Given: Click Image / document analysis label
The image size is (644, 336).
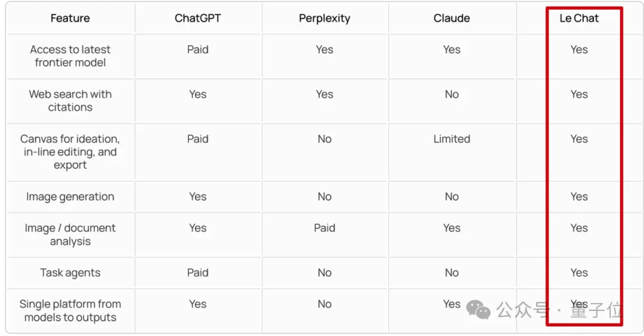Looking at the screenshot, I should pyautogui.click(x=70, y=235).
